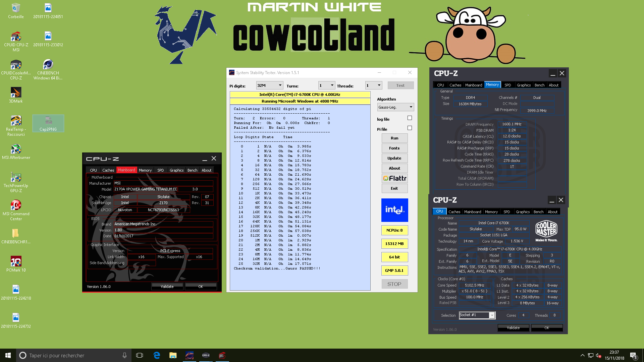Click the NCPUs: 8 indicator
The image size is (644, 362).
pyautogui.click(x=394, y=230)
